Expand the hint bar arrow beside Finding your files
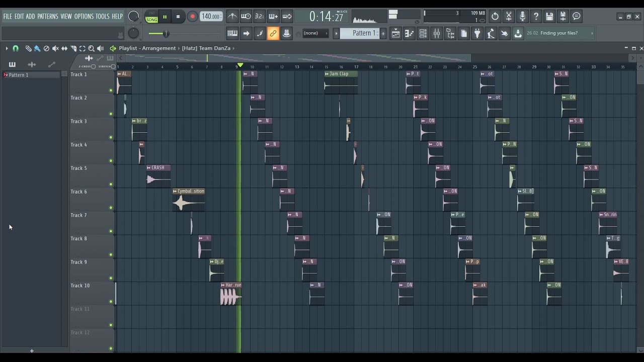This screenshot has width=644, height=362. click(592, 33)
